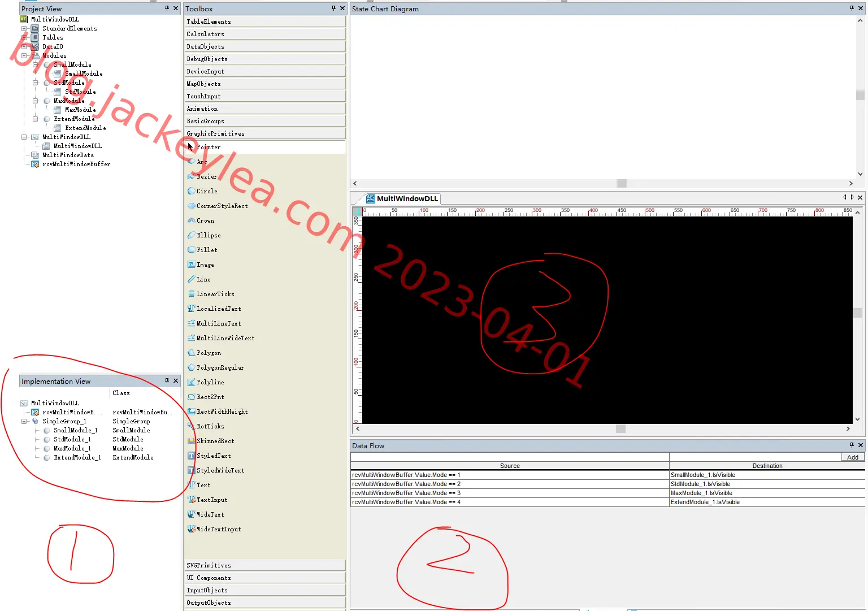The width and height of the screenshot is (868, 611).
Task: Pin the Implementation View panel
Action: pos(167,380)
